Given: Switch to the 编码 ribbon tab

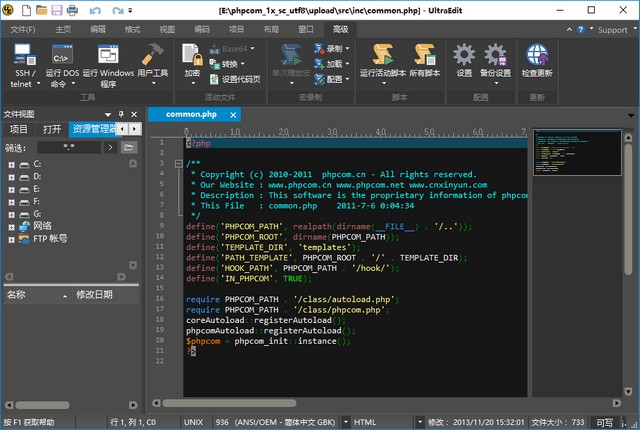Looking at the screenshot, I should (x=202, y=30).
